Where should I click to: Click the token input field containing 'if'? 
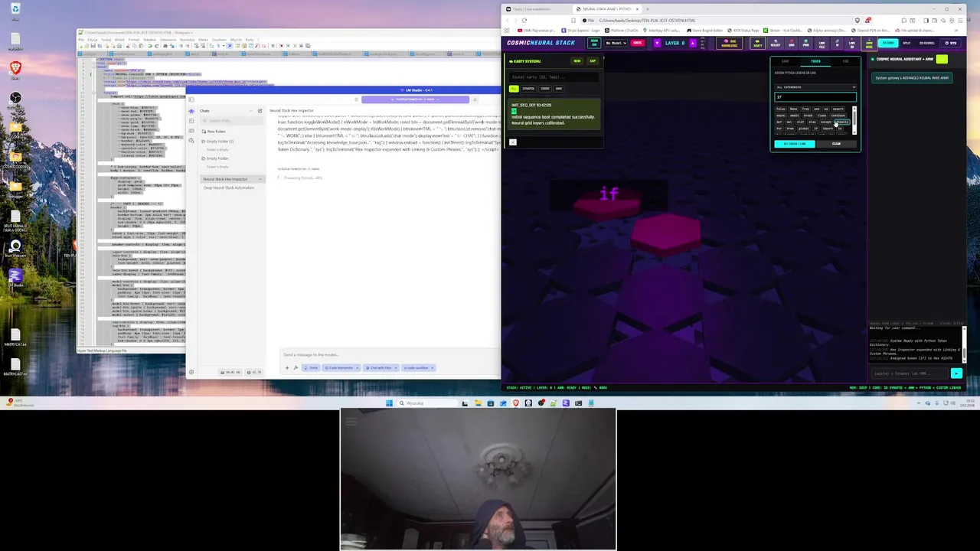pos(815,97)
